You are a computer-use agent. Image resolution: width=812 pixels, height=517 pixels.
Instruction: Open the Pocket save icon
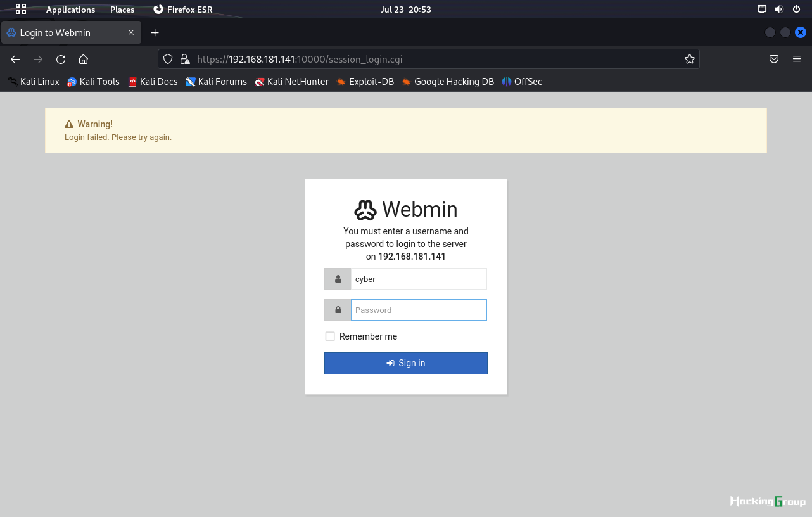774,60
